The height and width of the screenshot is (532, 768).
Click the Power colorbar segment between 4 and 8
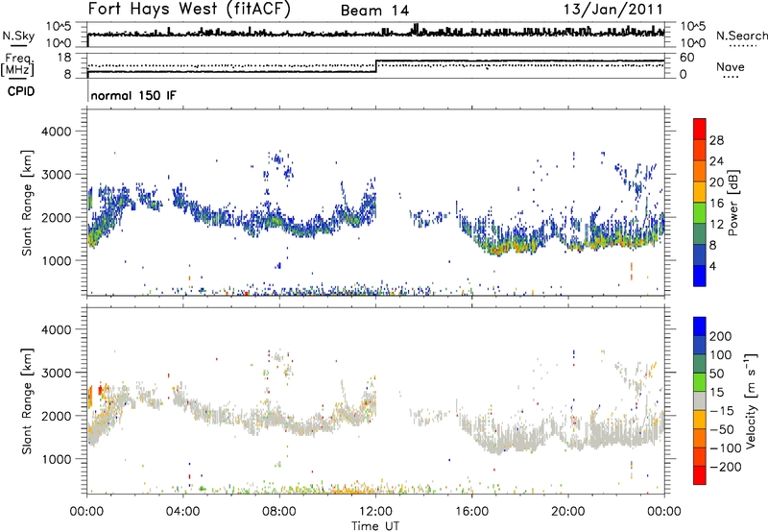coord(700,254)
